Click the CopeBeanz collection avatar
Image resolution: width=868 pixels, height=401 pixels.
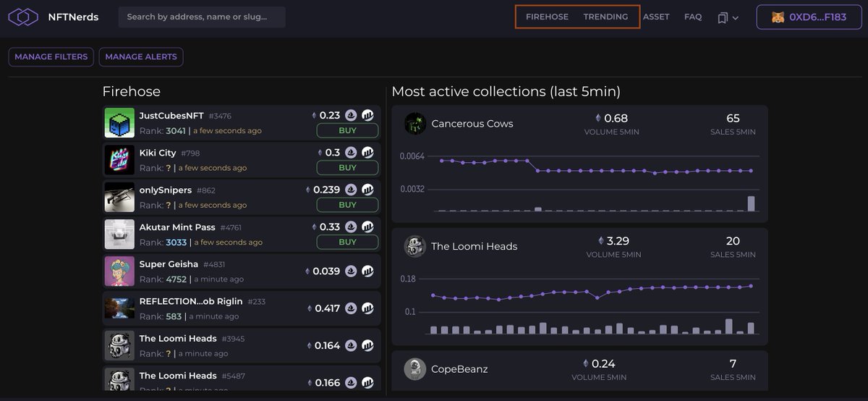coord(415,369)
